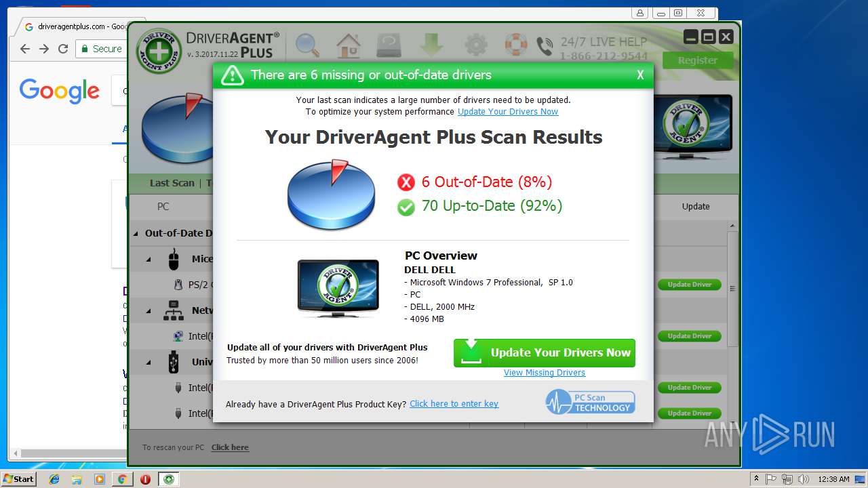Click the taskbar clock showing 12:38 AM
The width and height of the screenshot is (868, 488).
(x=833, y=479)
